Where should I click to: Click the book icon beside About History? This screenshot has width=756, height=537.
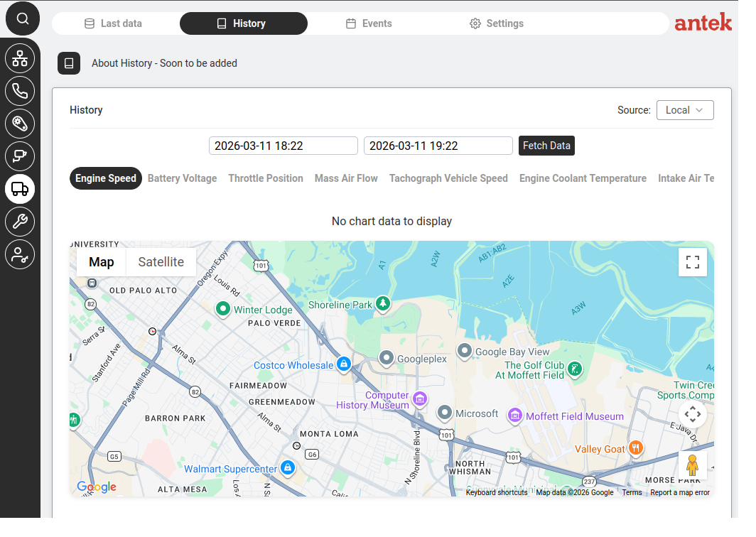click(69, 63)
